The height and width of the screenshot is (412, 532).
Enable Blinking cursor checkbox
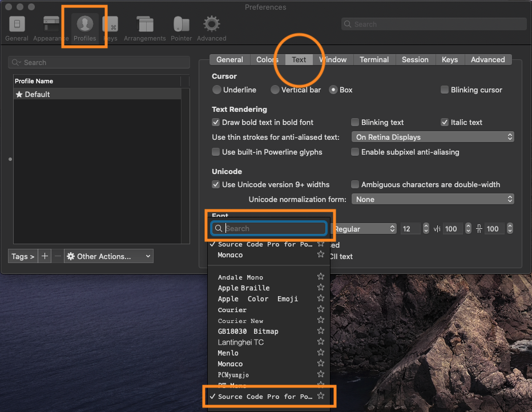(445, 90)
